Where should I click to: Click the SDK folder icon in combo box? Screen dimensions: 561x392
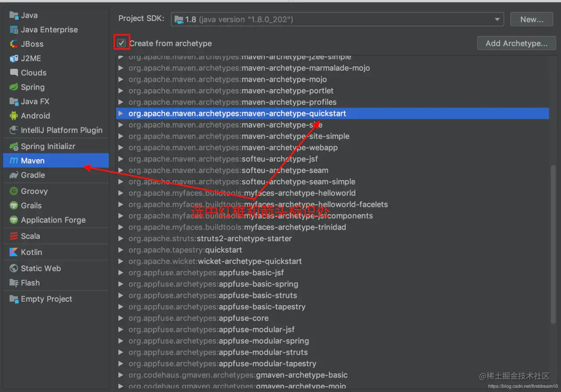click(179, 19)
